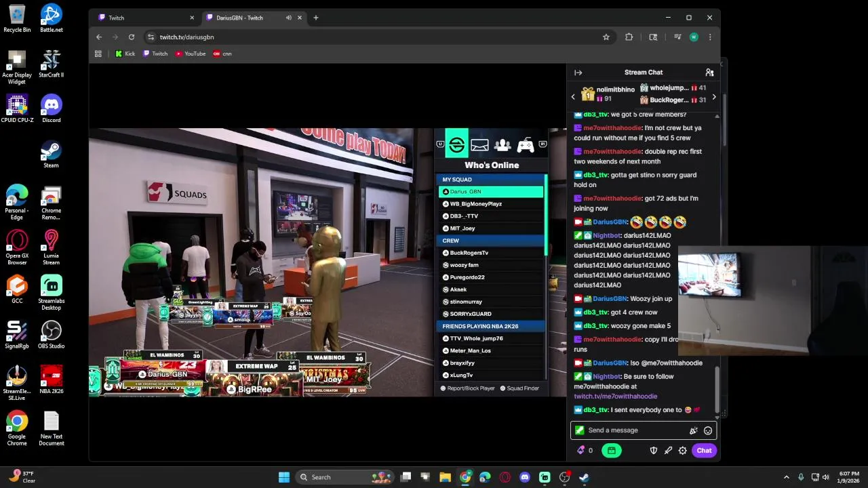Open OBS Studio desktop shortcut

(x=52, y=334)
